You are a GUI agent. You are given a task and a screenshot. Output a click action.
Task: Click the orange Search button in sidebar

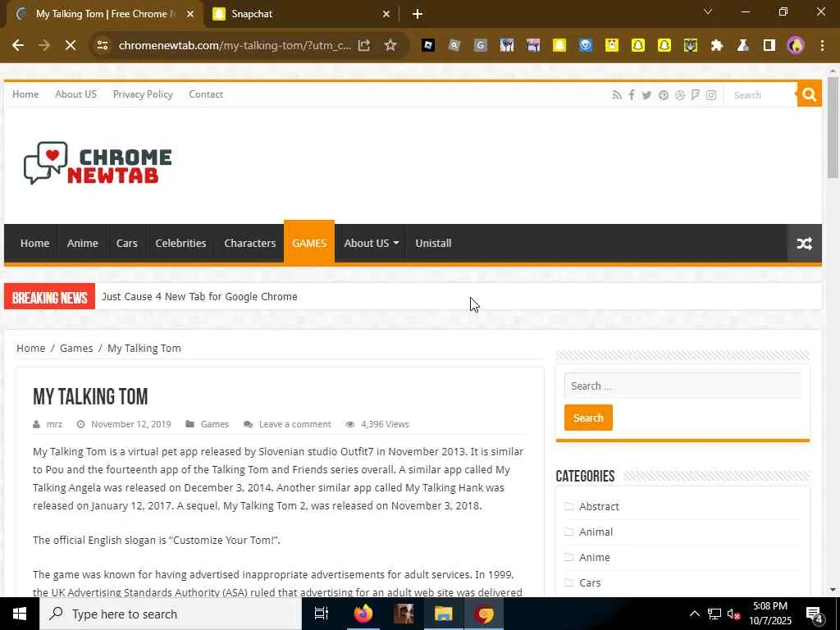click(588, 418)
